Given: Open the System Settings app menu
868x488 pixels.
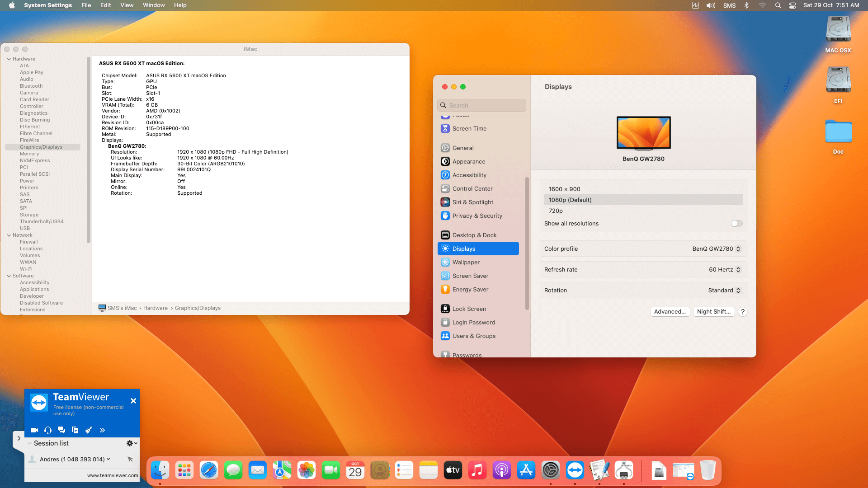Looking at the screenshot, I should pyautogui.click(x=48, y=5).
